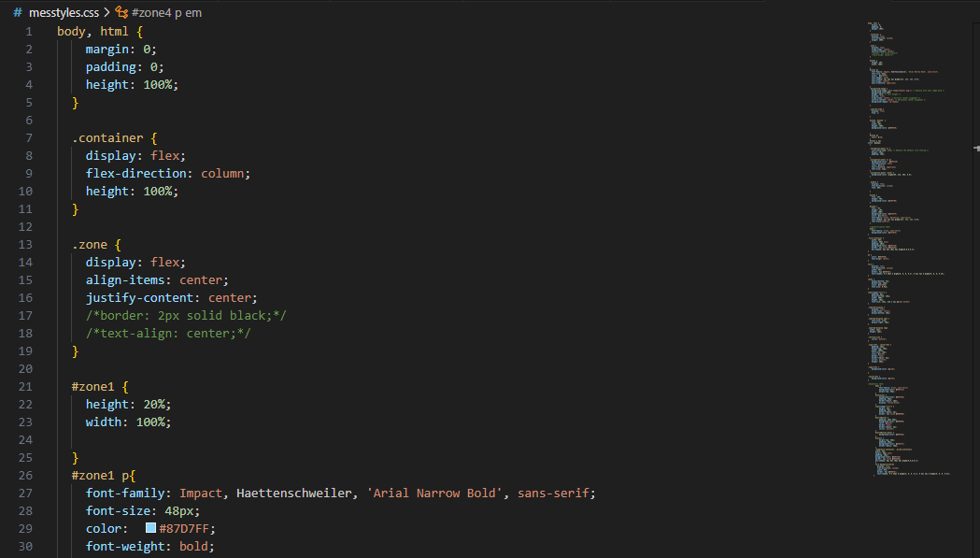Select line 21 via its line number

click(x=25, y=387)
